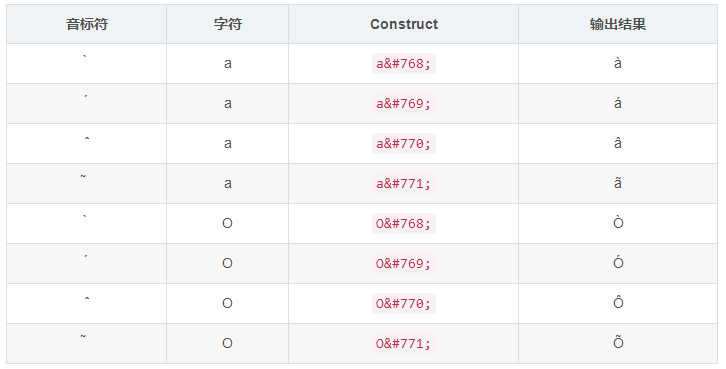
Task: Select the O&#770; code snippet
Action: 403,304
